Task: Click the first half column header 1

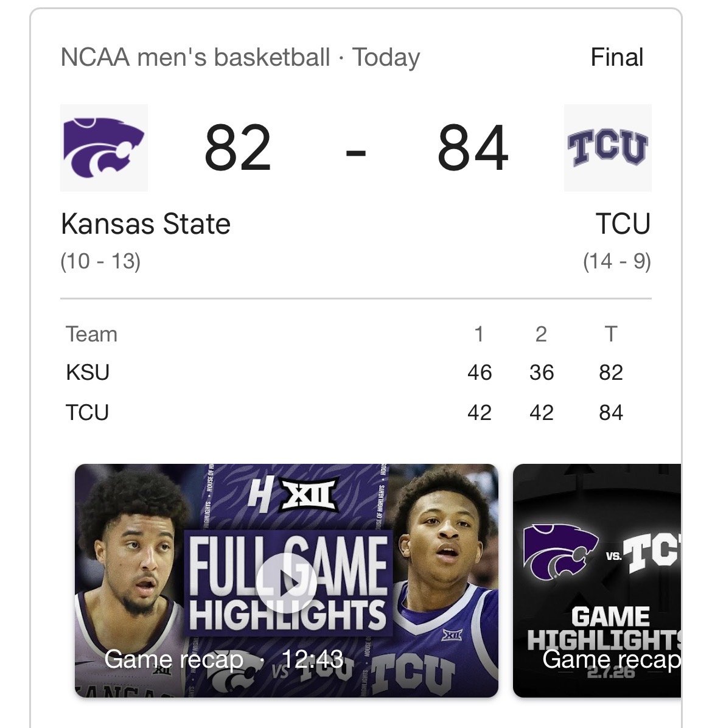Action: 479,334
